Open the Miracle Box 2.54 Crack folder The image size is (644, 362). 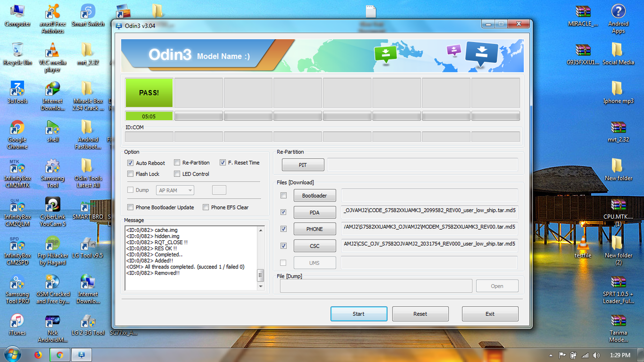(88, 96)
